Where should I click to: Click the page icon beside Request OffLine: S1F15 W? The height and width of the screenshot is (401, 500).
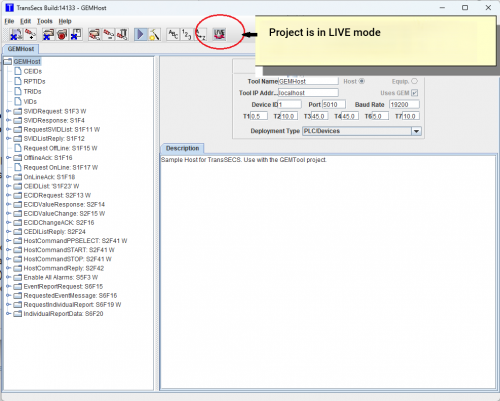[x=18, y=148]
